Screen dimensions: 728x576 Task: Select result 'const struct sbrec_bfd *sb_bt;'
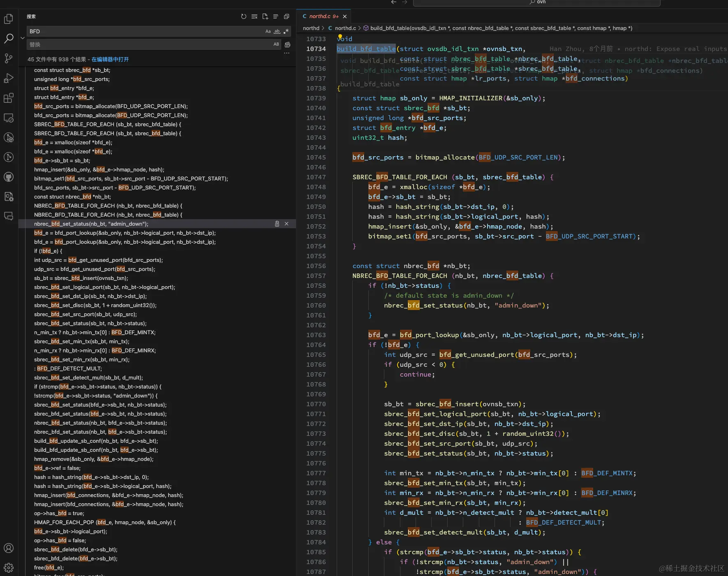[x=72, y=70]
